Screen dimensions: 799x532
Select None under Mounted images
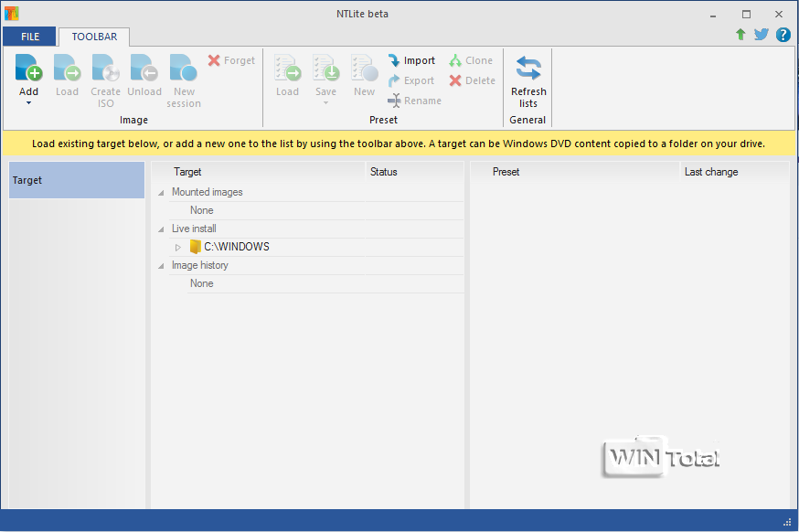point(202,210)
